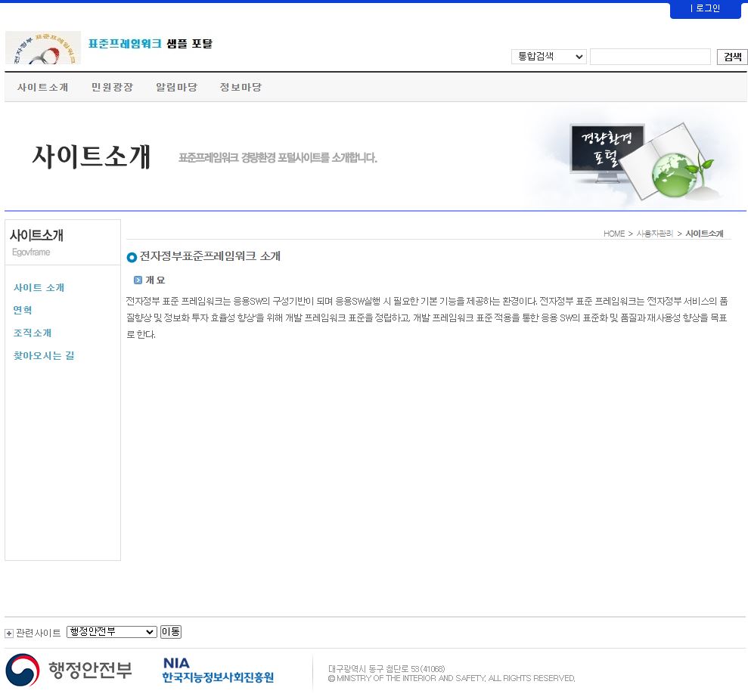This screenshot has height=700, width=748.
Task: Click the 행정안전부 logo in footer
Action: pos(70,670)
